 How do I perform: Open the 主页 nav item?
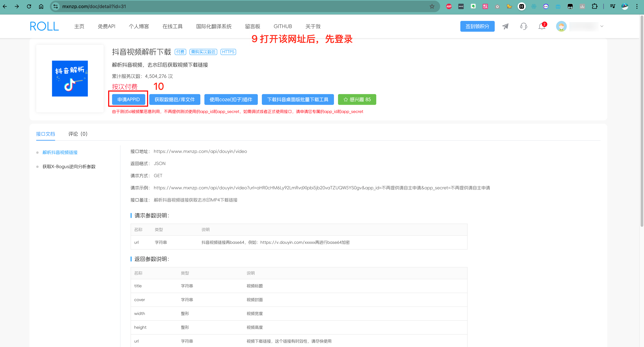click(x=79, y=26)
